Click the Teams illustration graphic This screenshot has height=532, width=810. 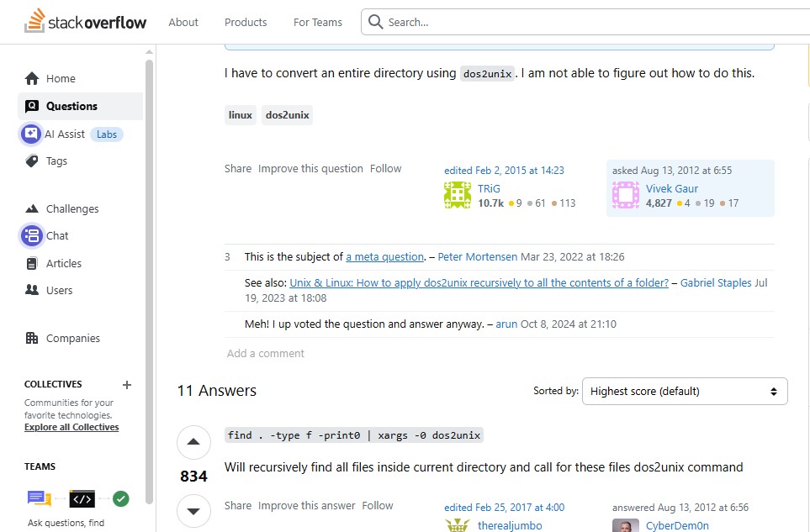pyautogui.click(x=78, y=498)
